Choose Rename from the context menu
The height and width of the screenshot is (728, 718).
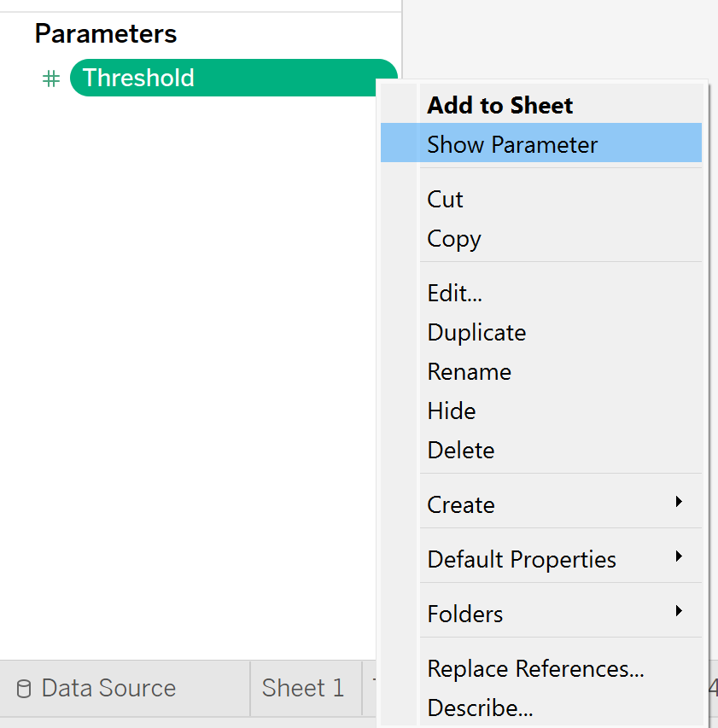tap(469, 372)
